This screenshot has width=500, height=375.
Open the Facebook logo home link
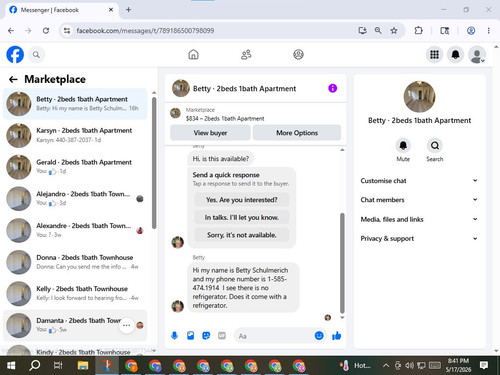pyautogui.click(x=15, y=55)
